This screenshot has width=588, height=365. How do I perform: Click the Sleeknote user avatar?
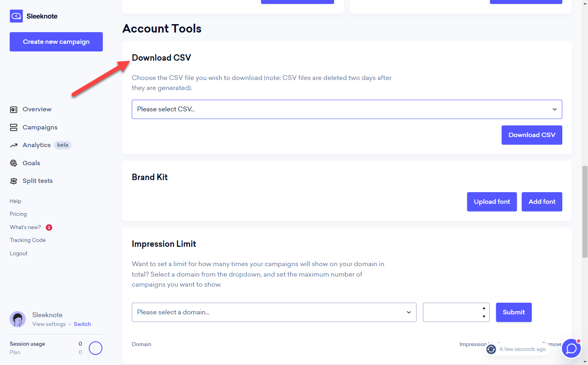tap(18, 319)
